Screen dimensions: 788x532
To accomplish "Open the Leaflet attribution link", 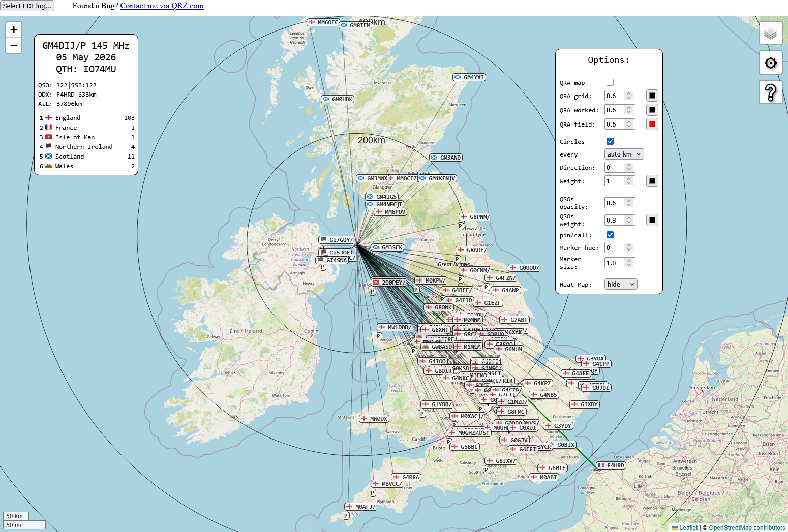I will (685, 527).
